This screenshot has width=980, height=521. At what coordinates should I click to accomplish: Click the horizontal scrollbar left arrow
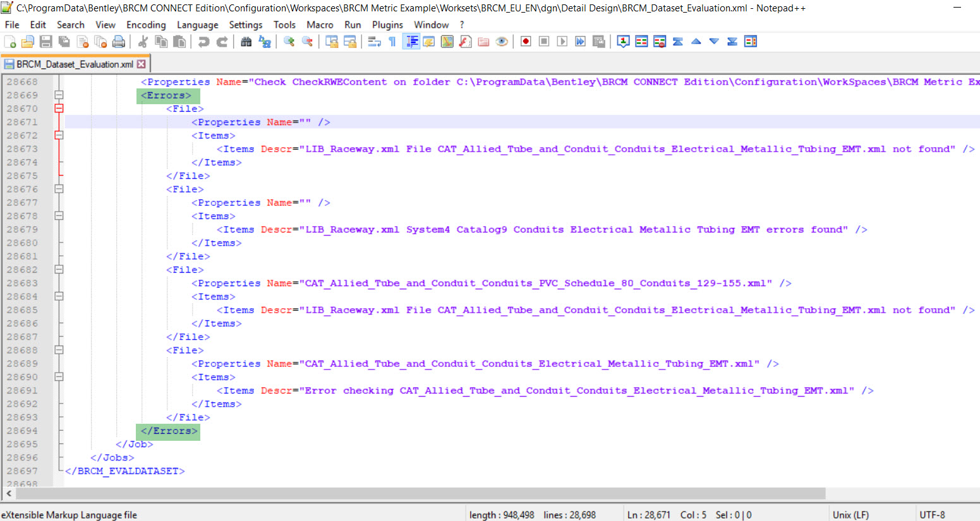(8, 493)
